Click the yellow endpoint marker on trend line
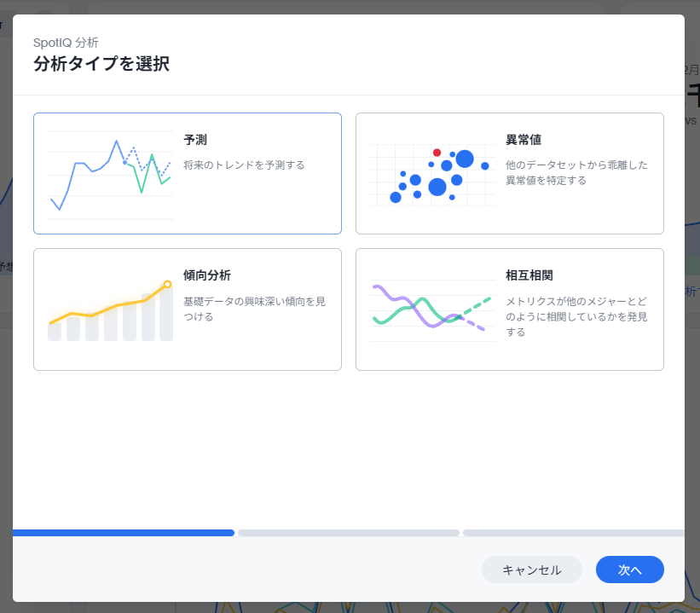 pyautogui.click(x=167, y=284)
